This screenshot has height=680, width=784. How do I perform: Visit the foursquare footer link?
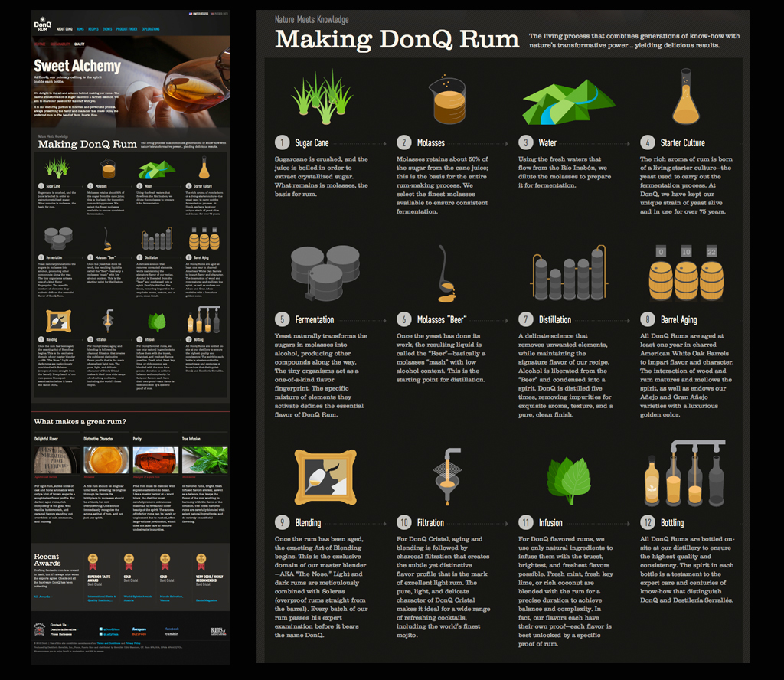(139, 629)
